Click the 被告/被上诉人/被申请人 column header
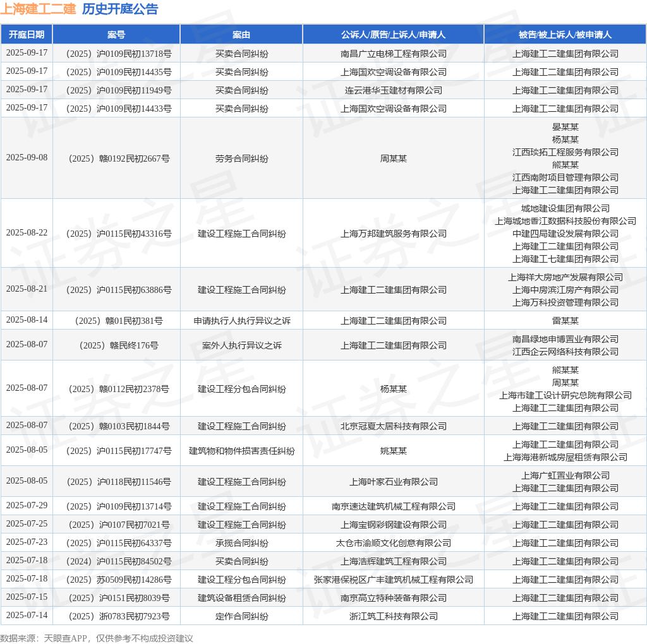This screenshot has width=647, height=644. [x=565, y=35]
